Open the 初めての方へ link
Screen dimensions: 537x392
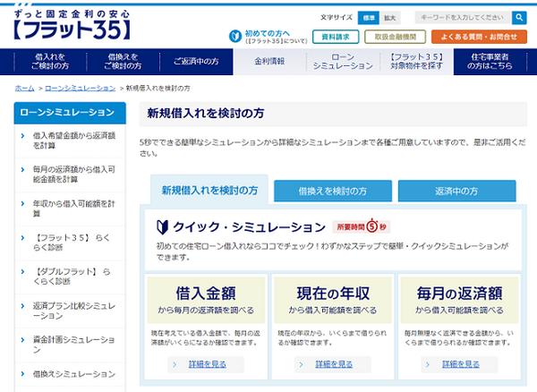[268, 33]
